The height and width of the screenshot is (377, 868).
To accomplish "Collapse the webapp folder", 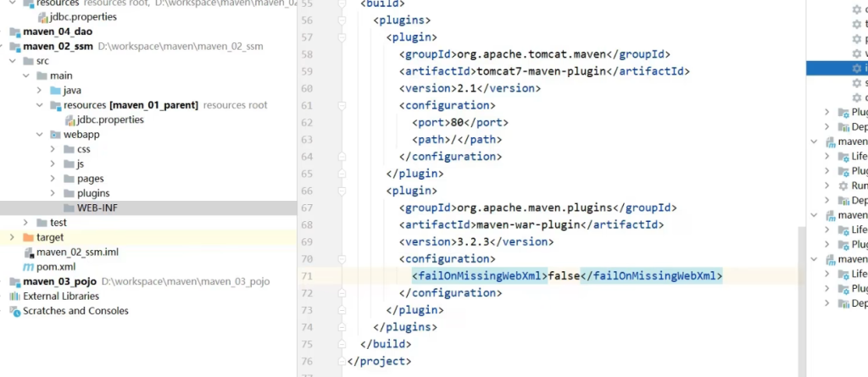I will [x=39, y=135].
